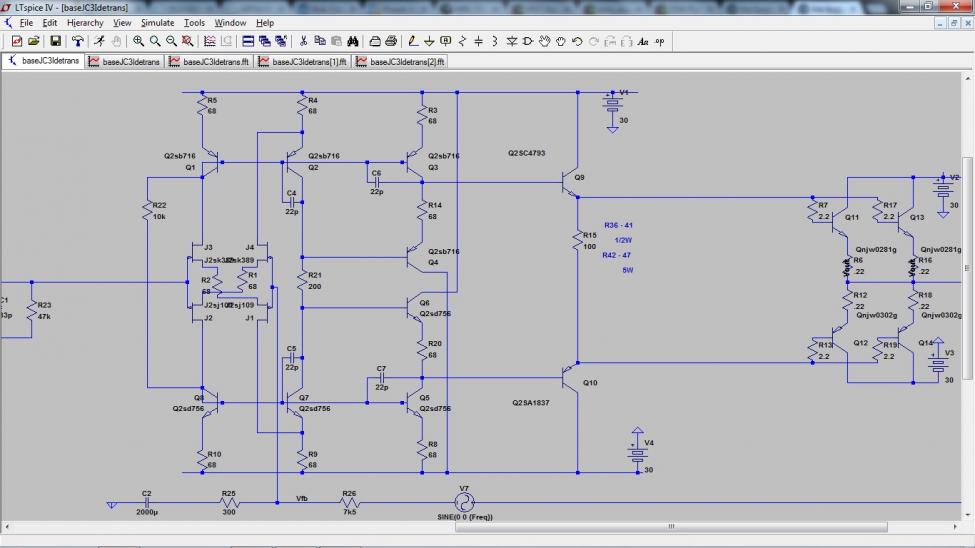Click the SINE(0 0 {Freq}) text
The width and height of the screenshot is (975, 548).
(465, 517)
